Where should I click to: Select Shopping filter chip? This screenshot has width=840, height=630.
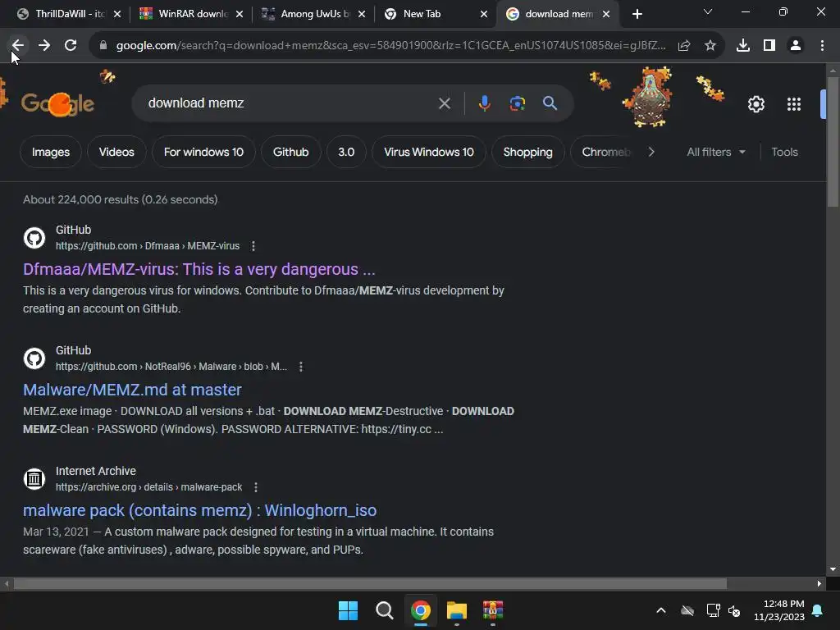527,152
